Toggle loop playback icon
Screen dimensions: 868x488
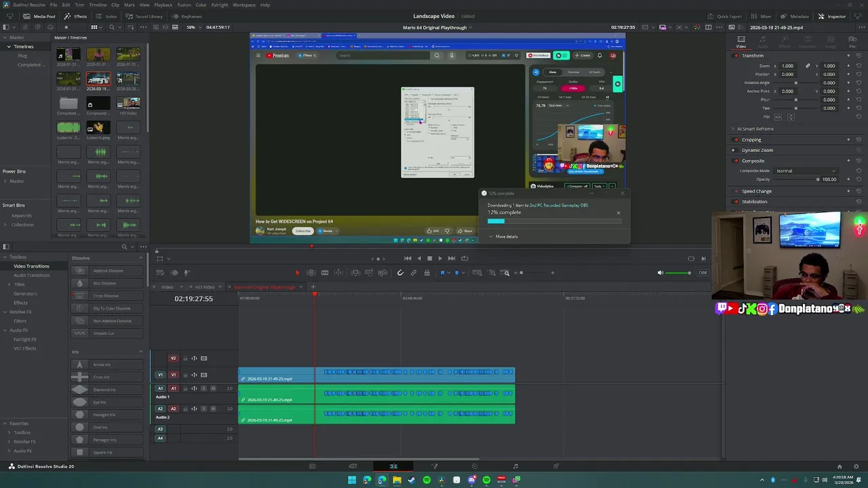pos(465,258)
